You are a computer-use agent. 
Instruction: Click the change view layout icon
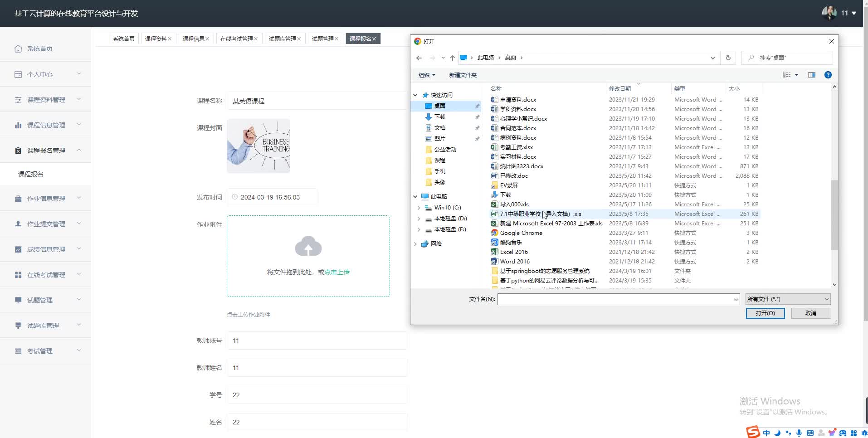click(x=787, y=75)
